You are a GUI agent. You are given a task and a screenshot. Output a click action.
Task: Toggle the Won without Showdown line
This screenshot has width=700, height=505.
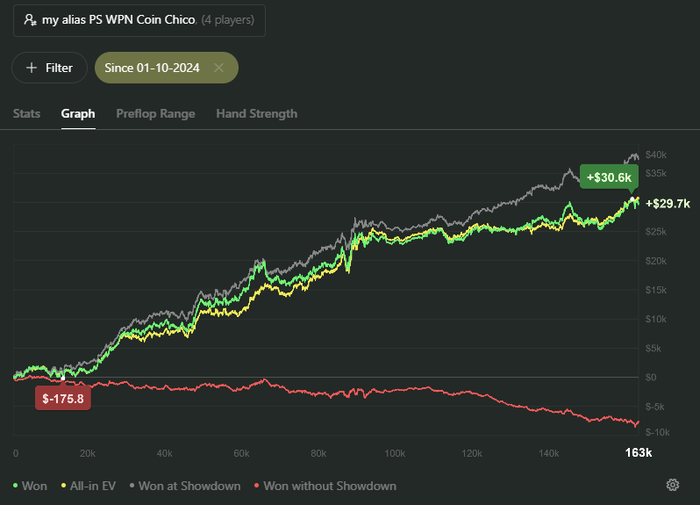point(331,486)
